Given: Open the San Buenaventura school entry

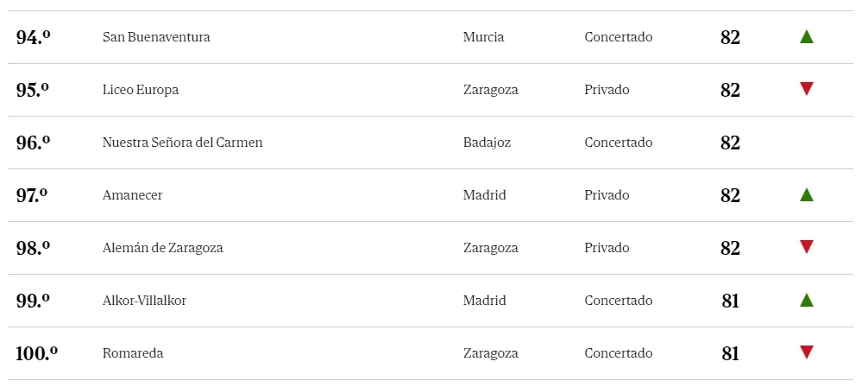Looking at the screenshot, I should 156,37.
